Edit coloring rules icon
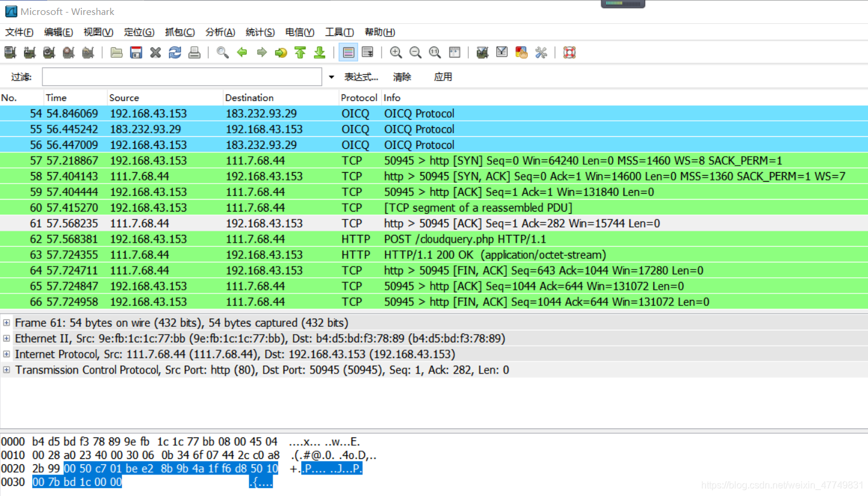 pyautogui.click(x=521, y=53)
